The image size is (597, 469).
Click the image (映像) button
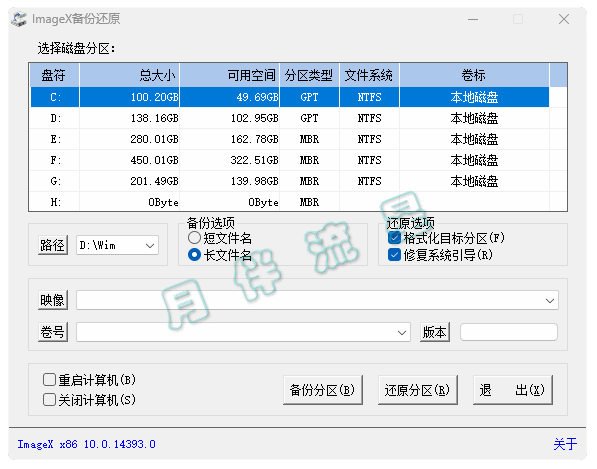pyautogui.click(x=53, y=300)
